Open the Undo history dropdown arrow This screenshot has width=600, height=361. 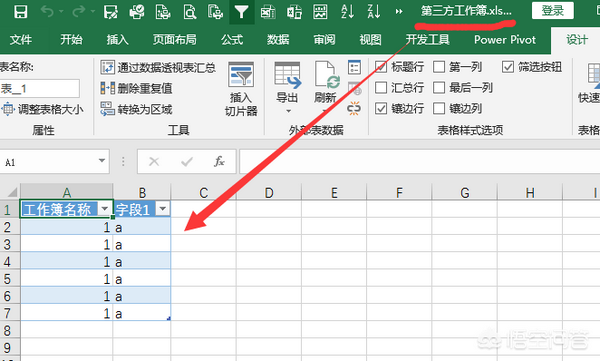tap(61, 12)
